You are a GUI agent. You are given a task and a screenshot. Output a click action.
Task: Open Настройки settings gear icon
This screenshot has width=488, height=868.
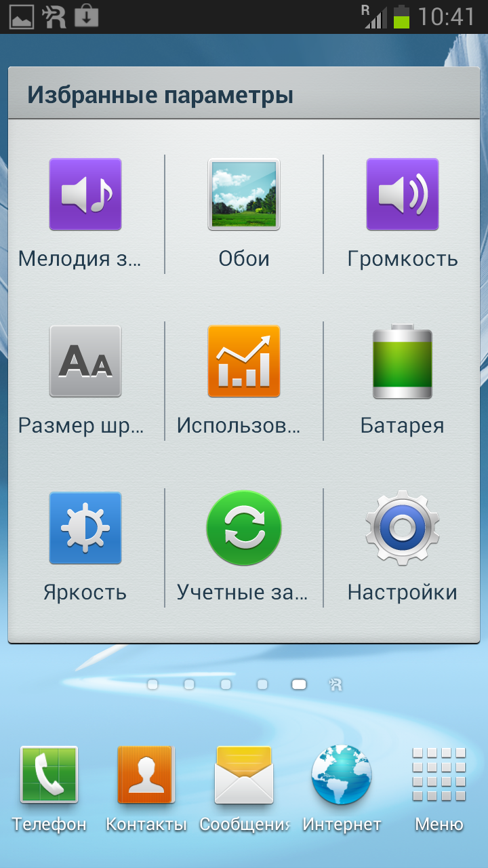tap(403, 528)
